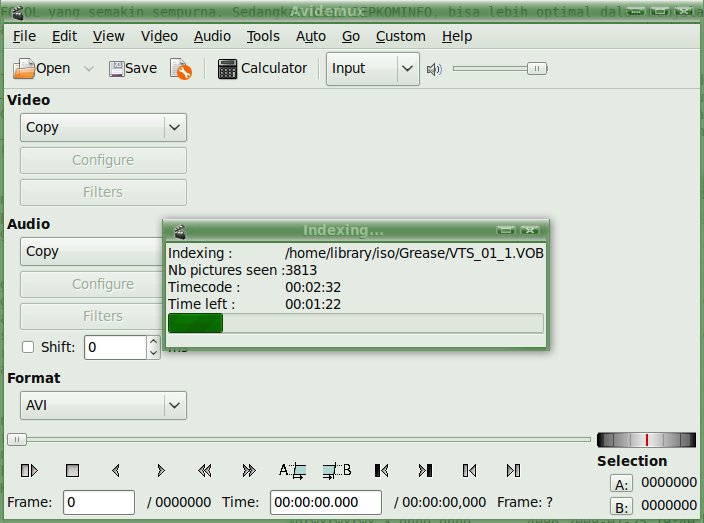Set selection marker B icon
704x523 pixels.
click(337, 470)
